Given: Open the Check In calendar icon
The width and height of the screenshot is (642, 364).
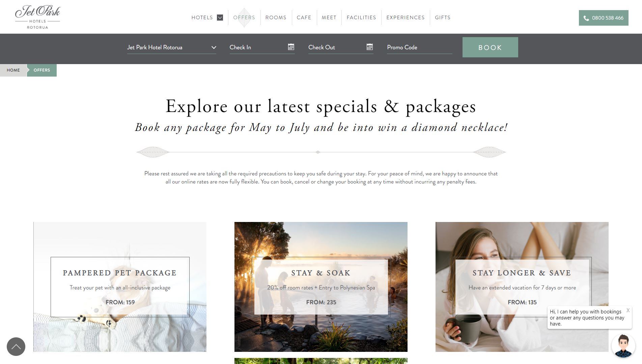Looking at the screenshot, I should (x=291, y=47).
